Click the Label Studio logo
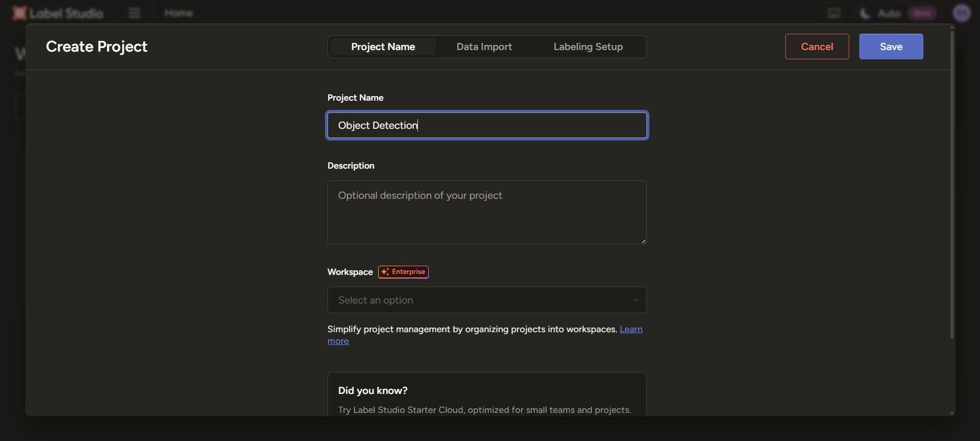Viewport: 980px width, 441px height. tap(58, 13)
